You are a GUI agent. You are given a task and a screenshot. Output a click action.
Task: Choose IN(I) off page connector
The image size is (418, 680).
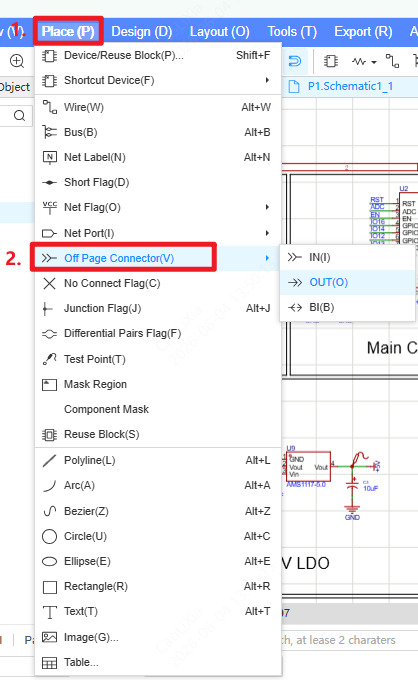pos(347,257)
